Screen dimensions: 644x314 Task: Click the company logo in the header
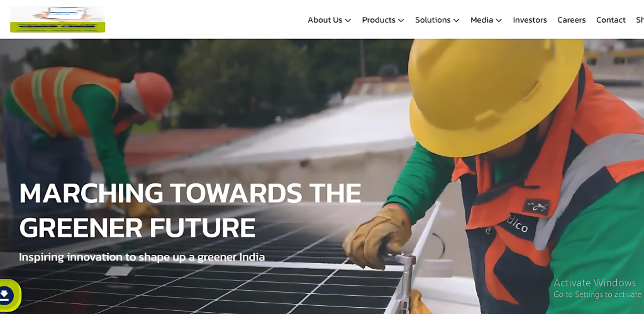[x=57, y=19]
